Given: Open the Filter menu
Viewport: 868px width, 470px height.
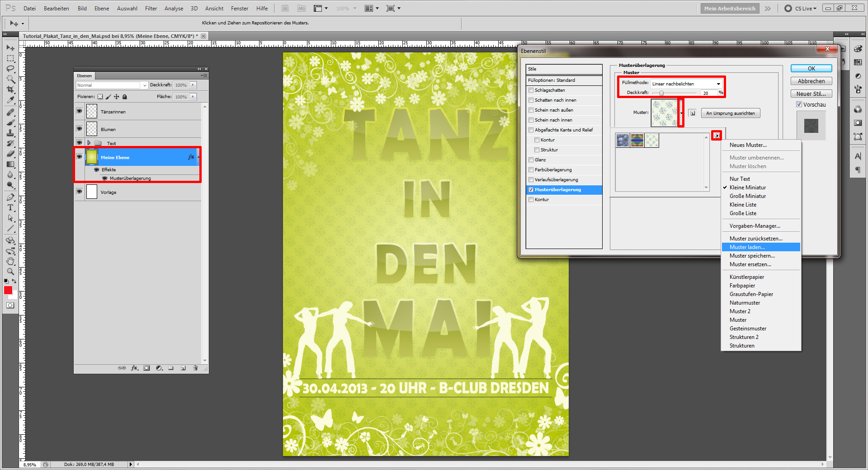Looking at the screenshot, I should tap(151, 8).
